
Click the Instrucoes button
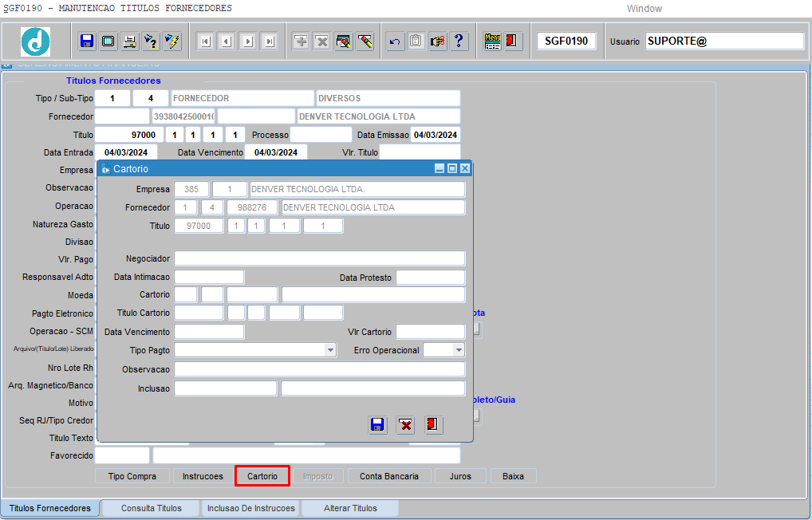203,476
